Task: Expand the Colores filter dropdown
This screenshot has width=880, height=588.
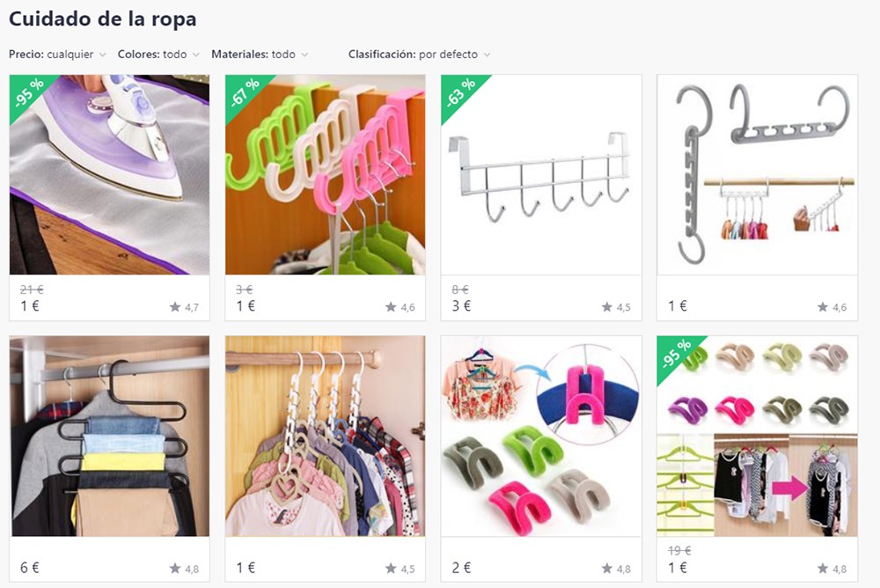Action: point(158,55)
